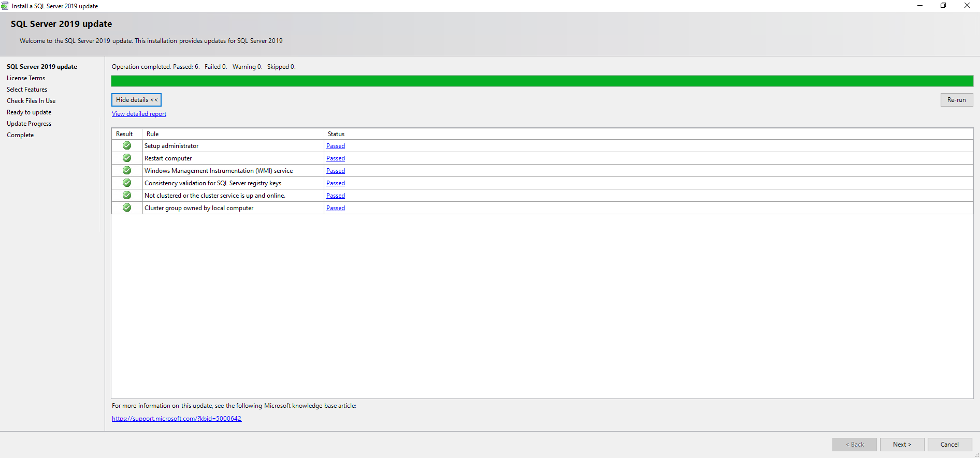Click the check icon beside Cluster group owned rule
Screen dimensions: 980x458
click(x=127, y=208)
